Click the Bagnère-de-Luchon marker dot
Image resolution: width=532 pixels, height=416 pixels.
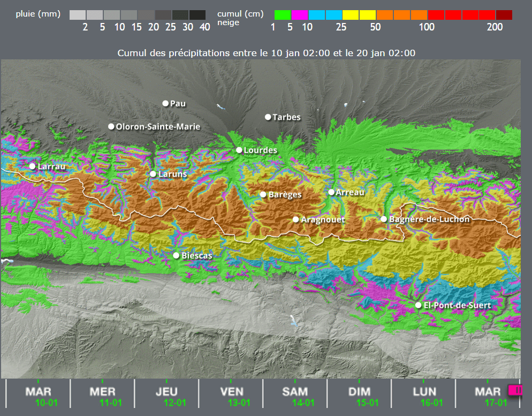[384, 219]
